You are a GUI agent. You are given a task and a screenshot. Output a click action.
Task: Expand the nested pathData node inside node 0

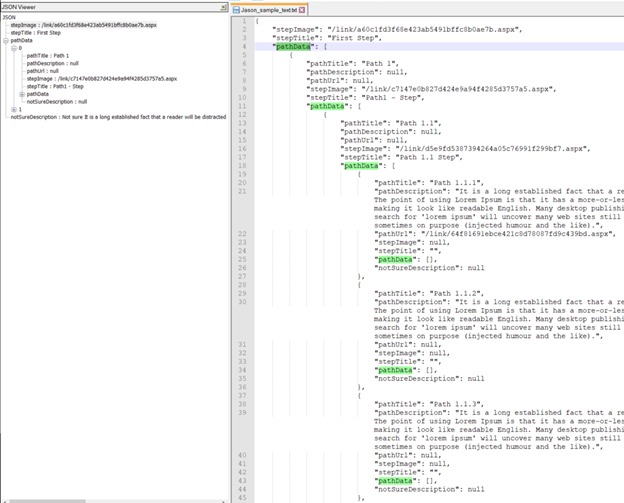(22, 94)
